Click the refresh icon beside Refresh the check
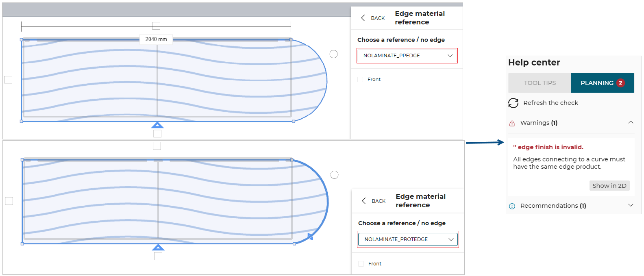The image size is (644, 276). [513, 103]
